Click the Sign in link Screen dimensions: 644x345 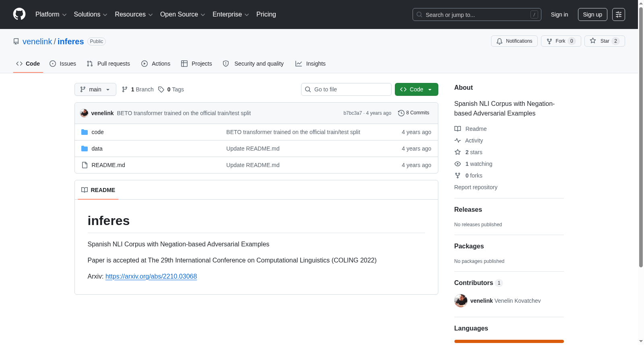pos(559,14)
